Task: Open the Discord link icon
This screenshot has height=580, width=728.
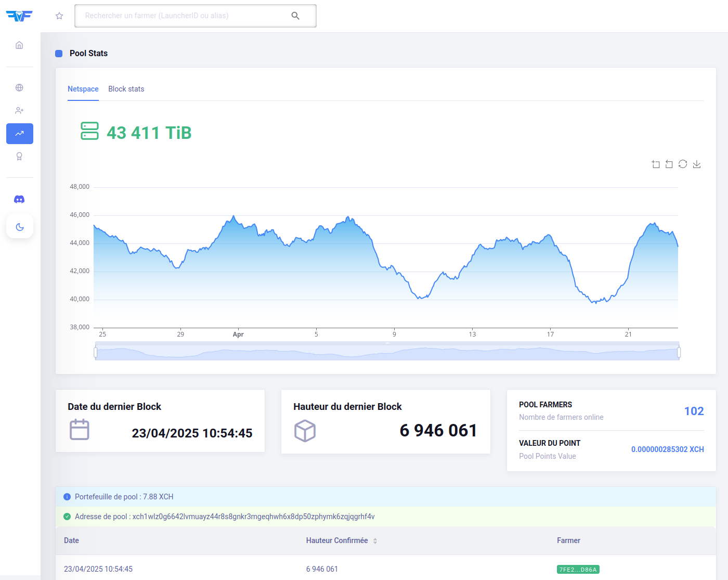Action: point(19,199)
